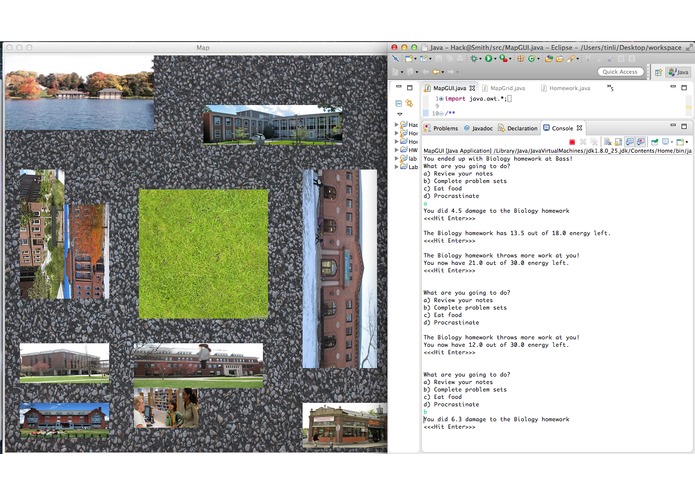Toggle Scroll Lock in the Console toolbar
This screenshot has width=695, height=494.
[618, 142]
